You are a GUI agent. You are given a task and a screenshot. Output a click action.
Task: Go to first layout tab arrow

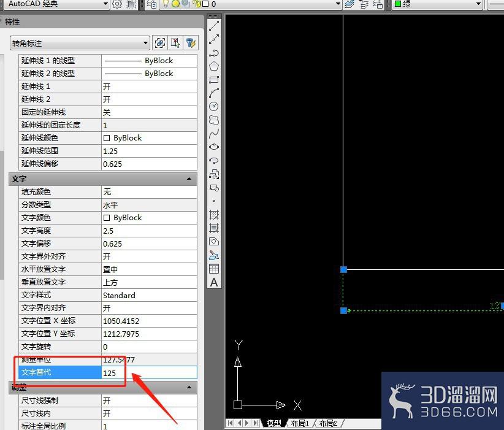coord(230,423)
